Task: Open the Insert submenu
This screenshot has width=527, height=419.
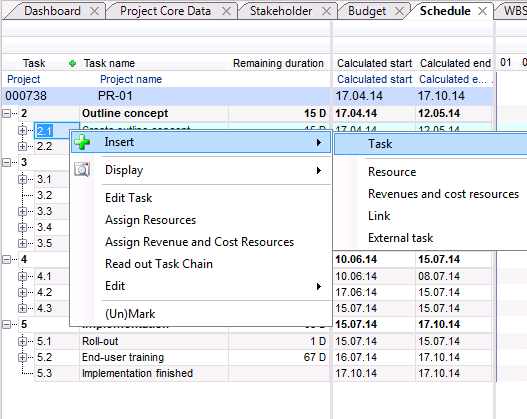Action: 201,142
